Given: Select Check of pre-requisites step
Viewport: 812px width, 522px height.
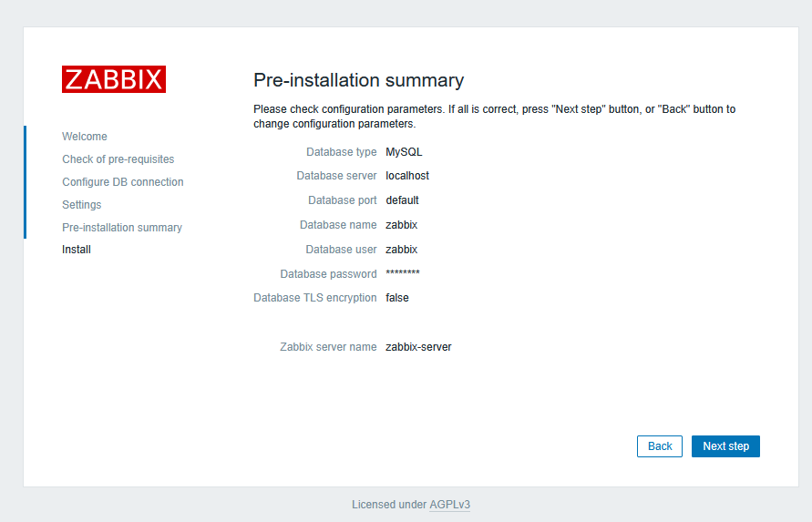Looking at the screenshot, I should tap(118, 159).
